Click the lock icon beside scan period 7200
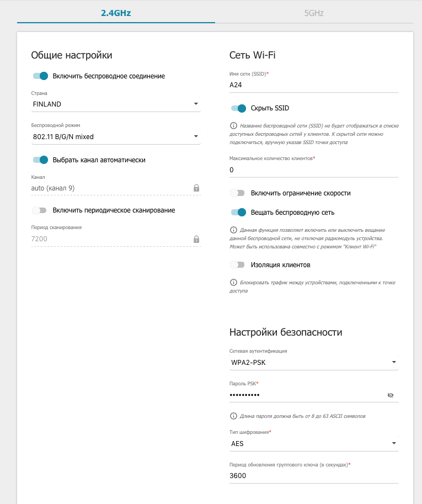The image size is (422, 504). click(x=196, y=239)
